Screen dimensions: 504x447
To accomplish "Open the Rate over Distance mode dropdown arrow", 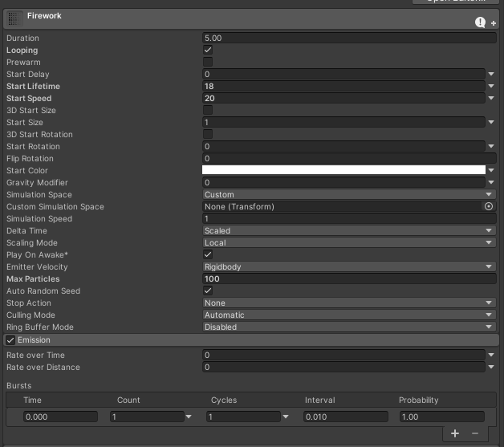I will click(x=491, y=367).
